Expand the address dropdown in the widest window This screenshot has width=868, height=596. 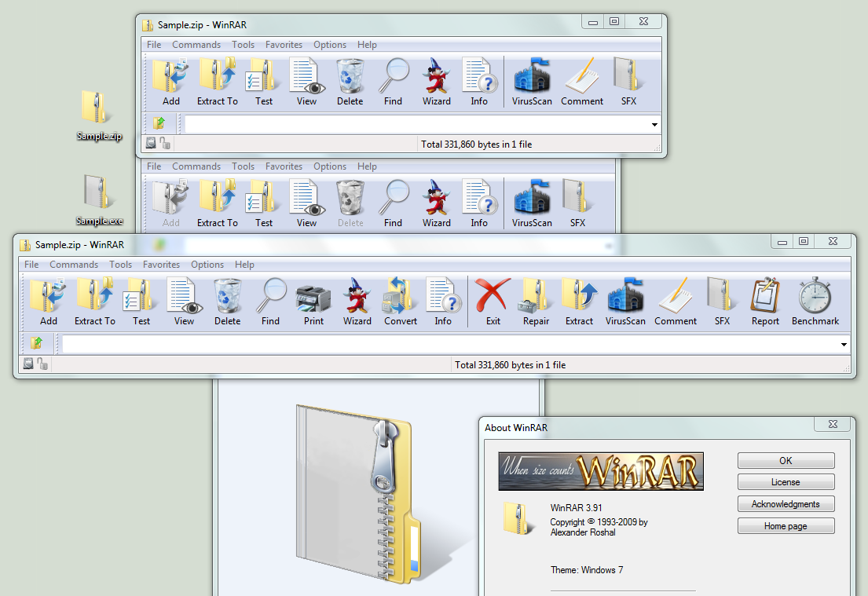[x=844, y=344]
